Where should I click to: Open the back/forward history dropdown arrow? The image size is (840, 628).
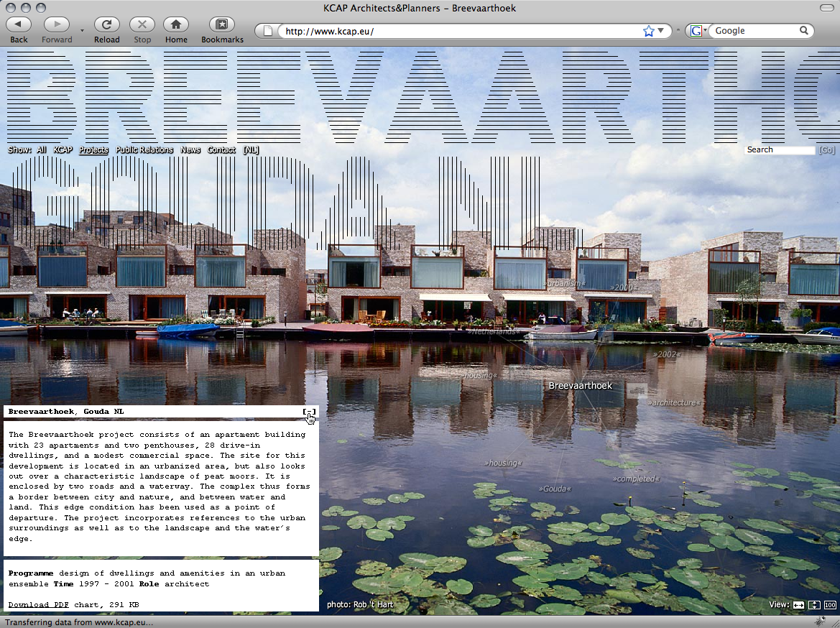pos(82,31)
